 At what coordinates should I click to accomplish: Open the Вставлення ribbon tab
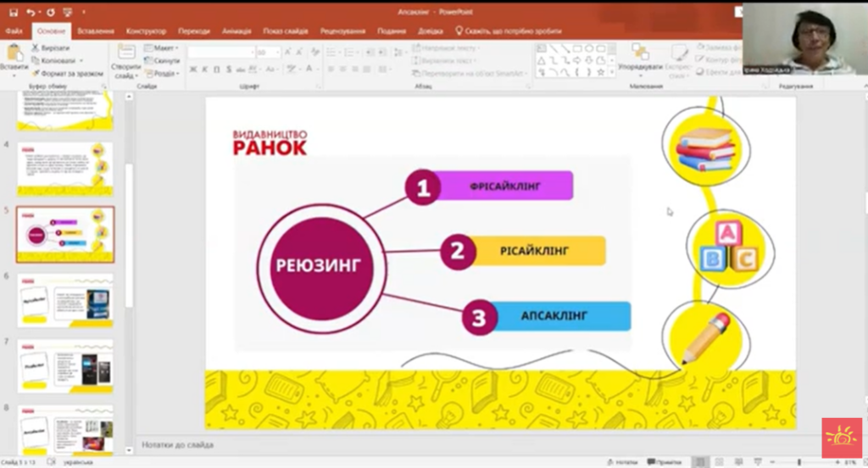click(x=95, y=31)
